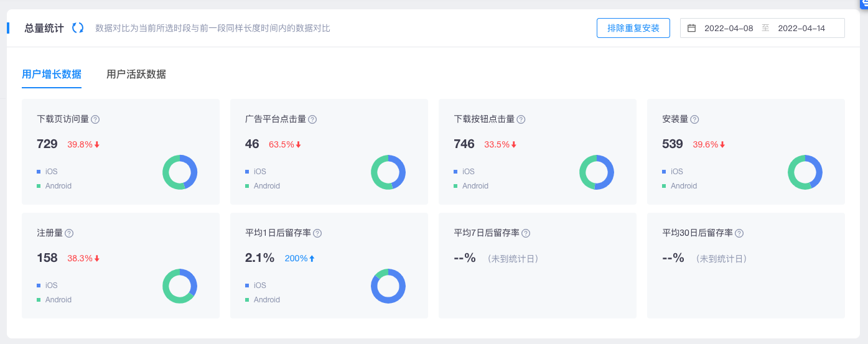The width and height of the screenshot is (868, 344).
Task: Edit the start date 2022-04-08
Action: point(729,28)
